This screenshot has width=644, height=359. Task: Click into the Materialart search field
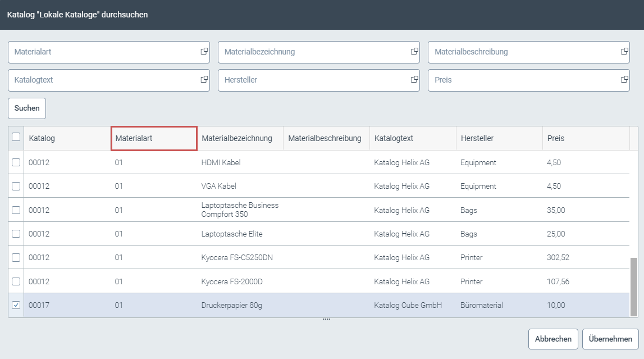[84, 52]
